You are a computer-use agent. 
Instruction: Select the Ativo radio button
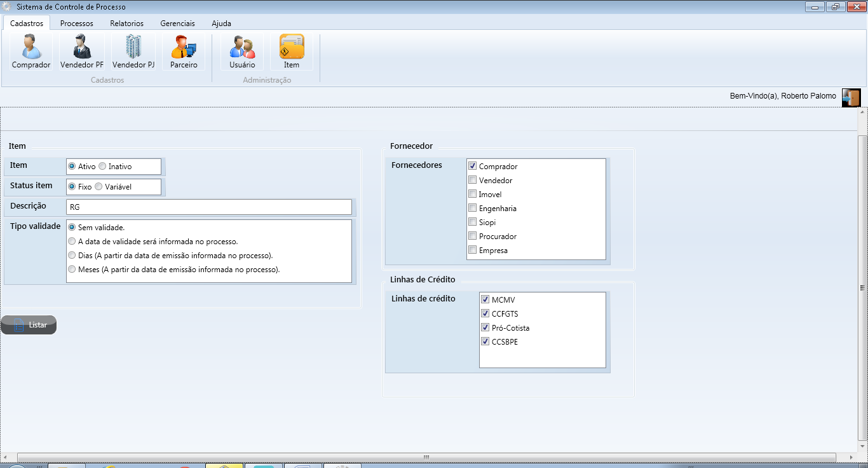pyautogui.click(x=72, y=166)
